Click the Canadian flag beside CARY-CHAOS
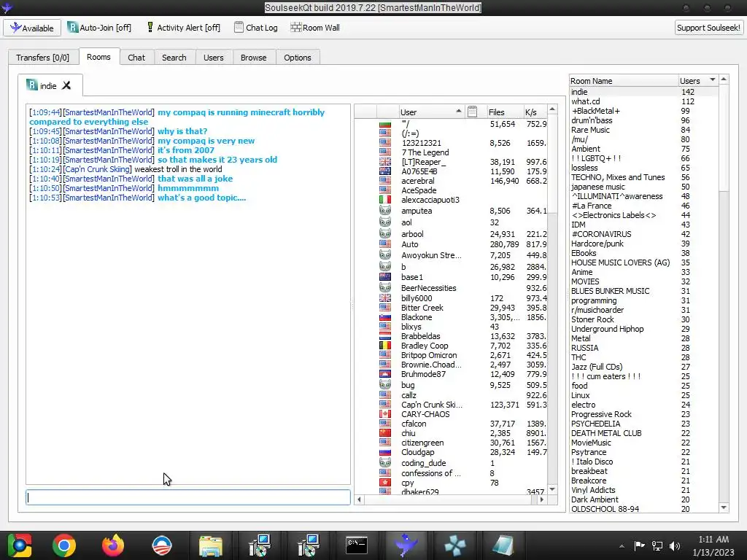 point(385,414)
